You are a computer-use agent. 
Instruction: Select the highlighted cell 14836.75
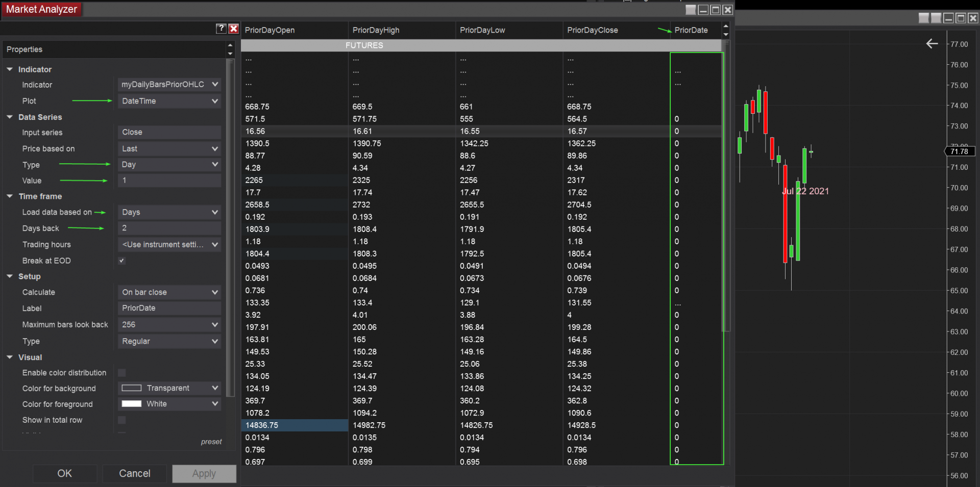(295, 425)
